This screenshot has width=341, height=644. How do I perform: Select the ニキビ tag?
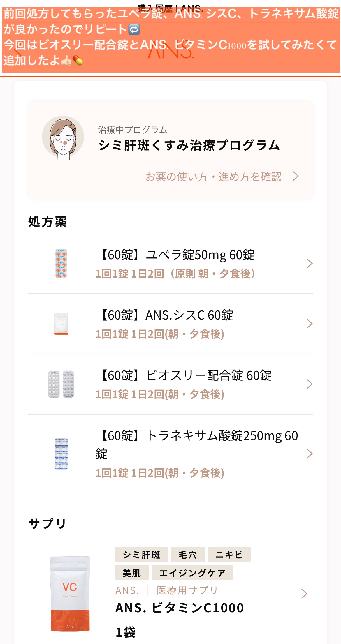coord(229,554)
